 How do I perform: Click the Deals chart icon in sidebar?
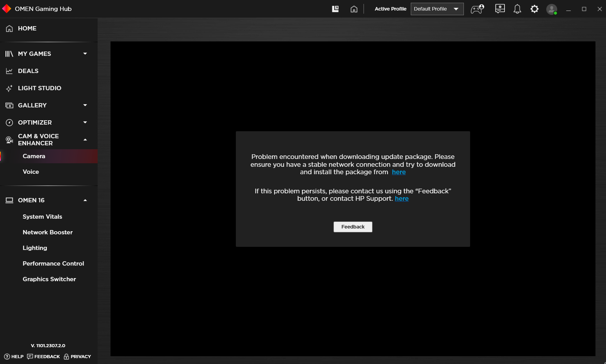9,71
